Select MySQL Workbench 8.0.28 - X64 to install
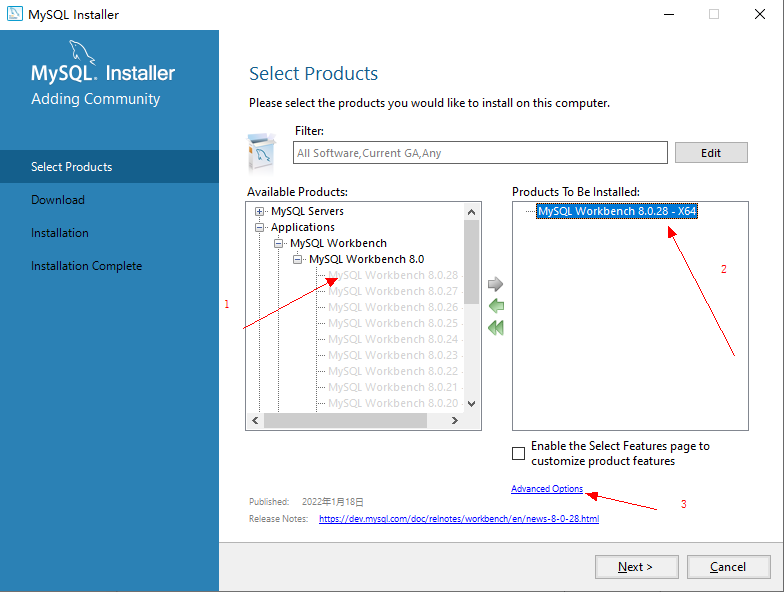This screenshot has height=592, width=784. (x=616, y=211)
